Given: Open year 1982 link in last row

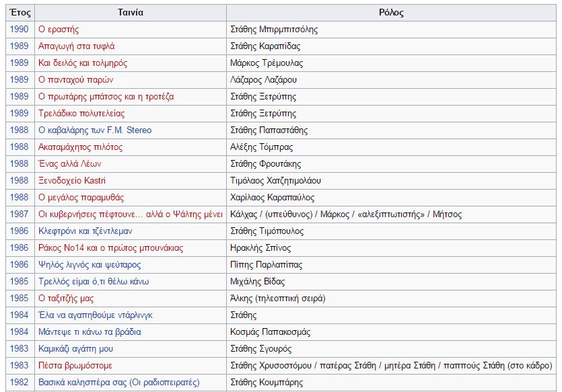Looking at the screenshot, I should [20, 383].
